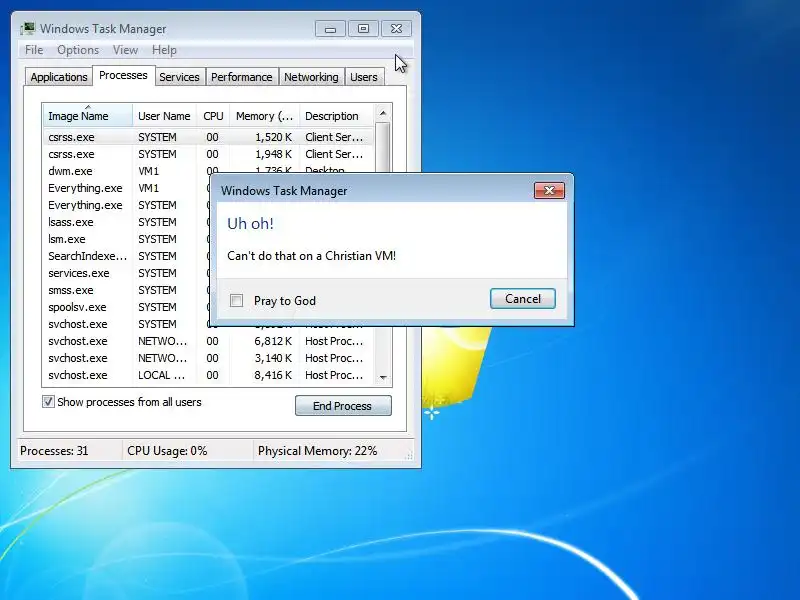Select Everything.exe run by SYSTEM
This screenshot has height=600, width=800.
point(127,205)
